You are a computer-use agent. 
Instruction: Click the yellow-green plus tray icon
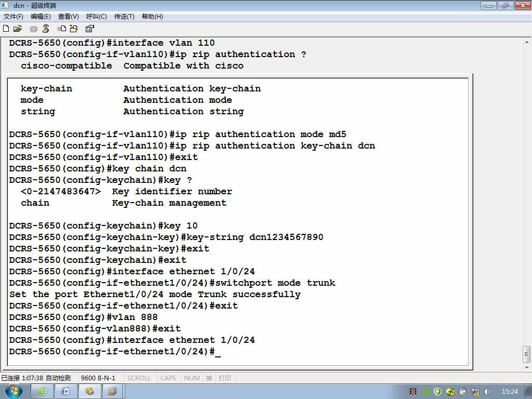pos(450,392)
